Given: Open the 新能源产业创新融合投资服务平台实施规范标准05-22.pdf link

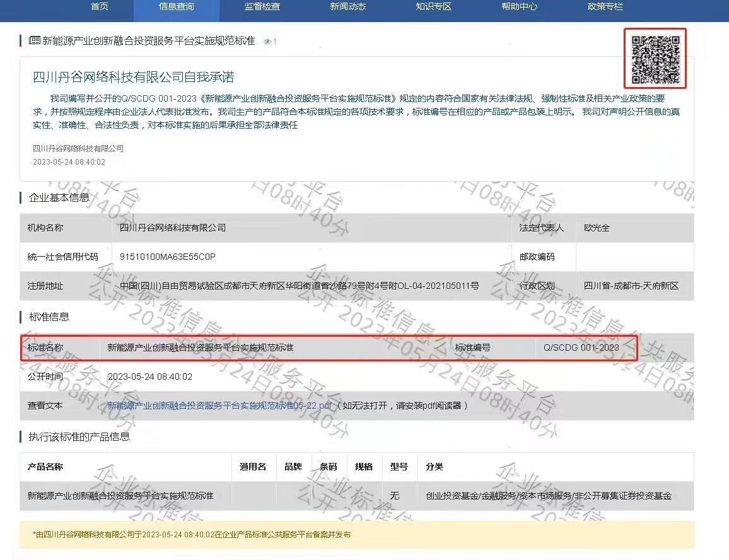Looking at the screenshot, I should 219,405.
